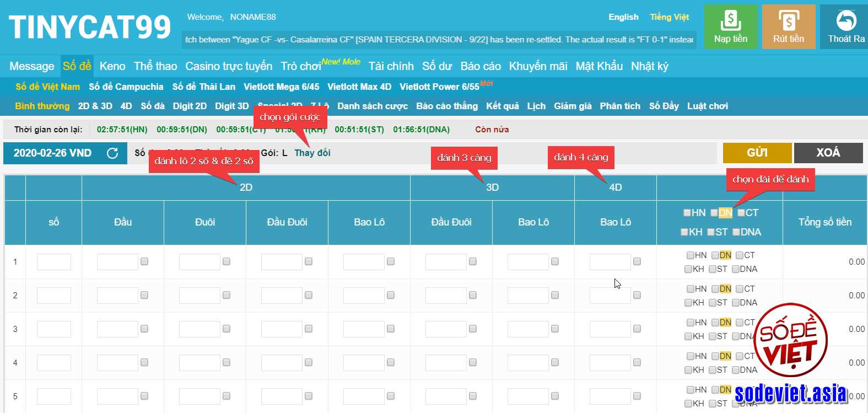This screenshot has width=868, height=413.
Task: Switch to the Bình thường bet mode
Action: (x=42, y=106)
